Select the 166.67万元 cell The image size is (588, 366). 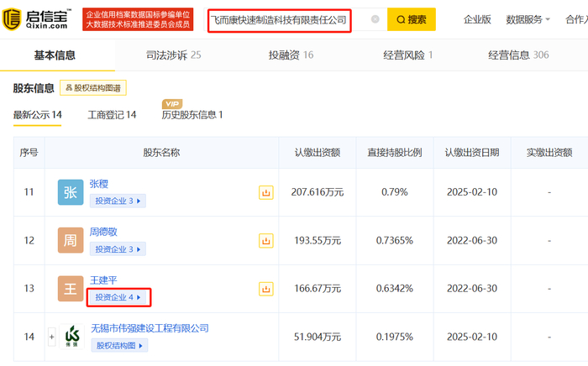point(318,289)
